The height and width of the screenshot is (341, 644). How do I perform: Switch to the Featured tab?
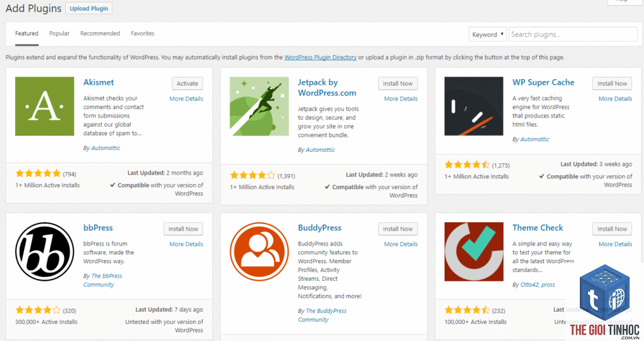point(26,33)
